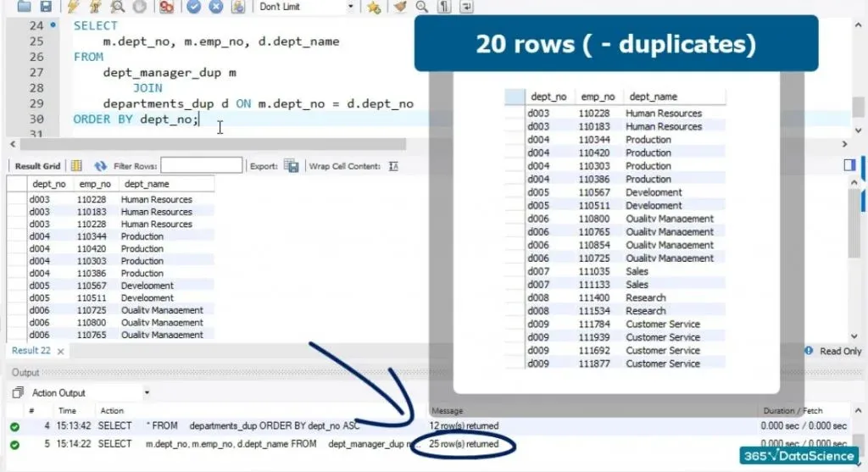
Task: Save the script with the floppy disk icon
Action: pyautogui.click(x=47, y=7)
